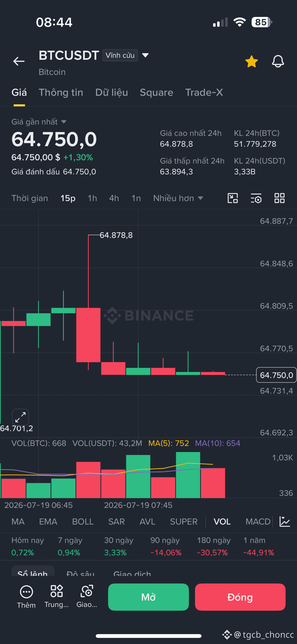Open indicator chart line icon
This screenshot has width=297, height=644.
[x=285, y=521]
